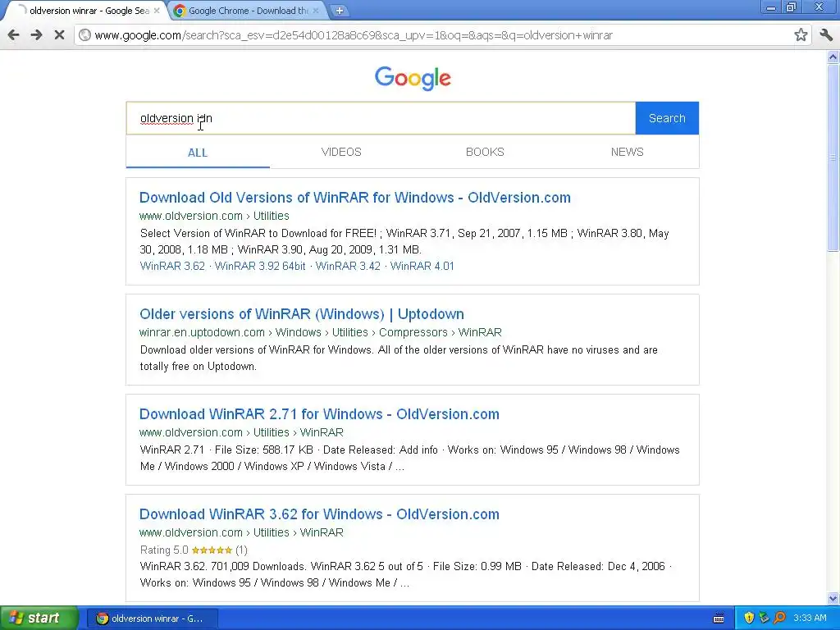
Task: Open the Chrome wrench menu
Action: coord(826,35)
